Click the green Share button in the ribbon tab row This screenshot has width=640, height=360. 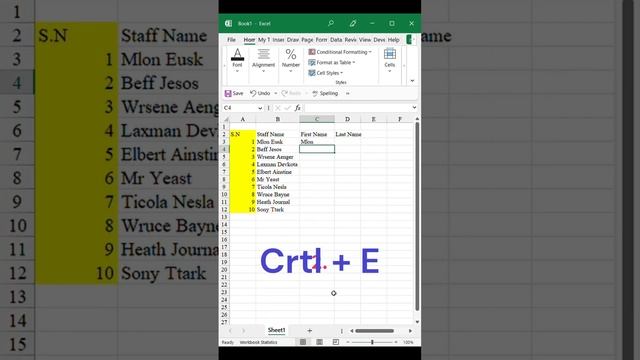coord(410,40)
